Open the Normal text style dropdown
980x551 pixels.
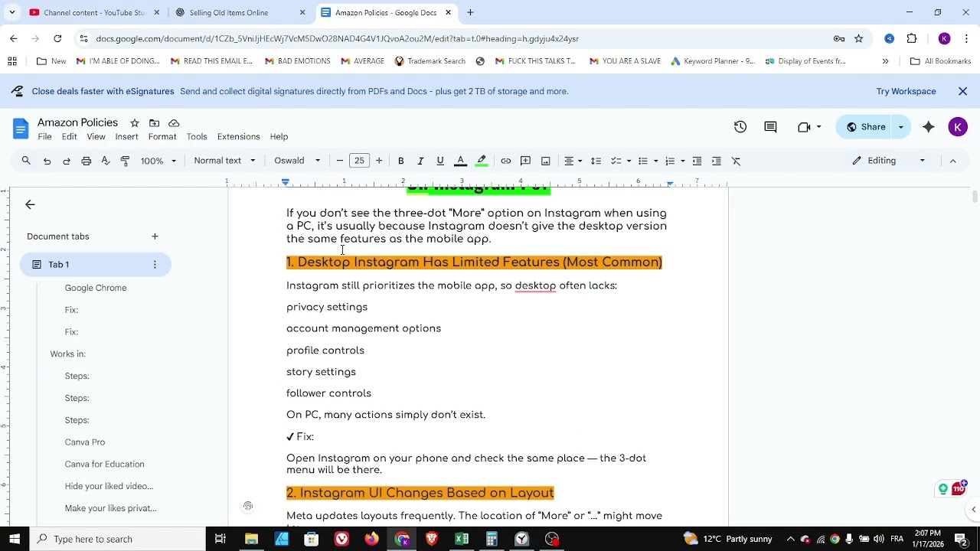(224, 161)
